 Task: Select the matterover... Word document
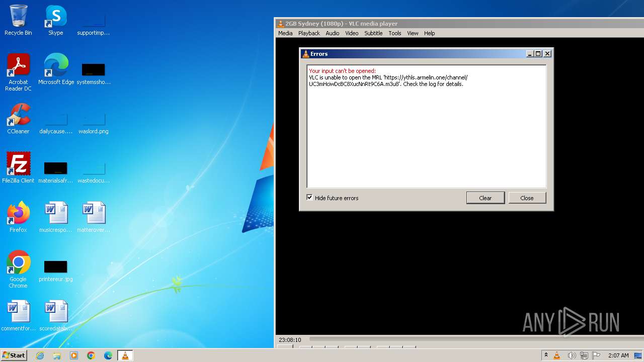pos(94,217)
